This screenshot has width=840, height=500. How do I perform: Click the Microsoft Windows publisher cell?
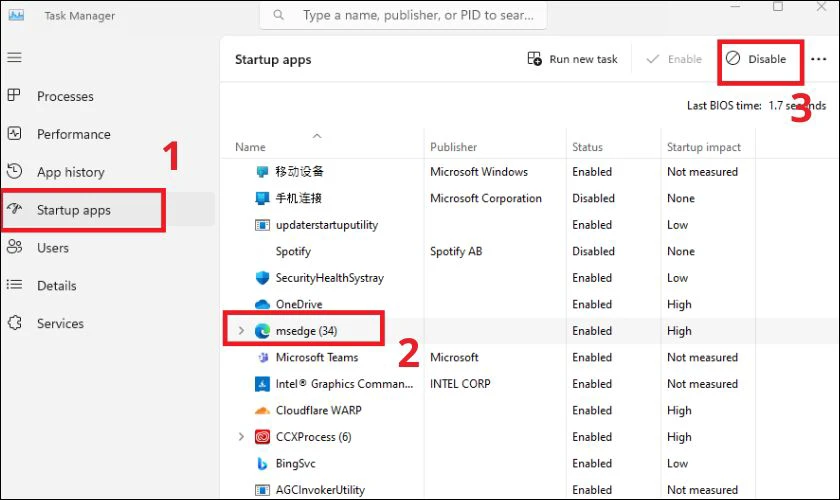click(478, 171)
